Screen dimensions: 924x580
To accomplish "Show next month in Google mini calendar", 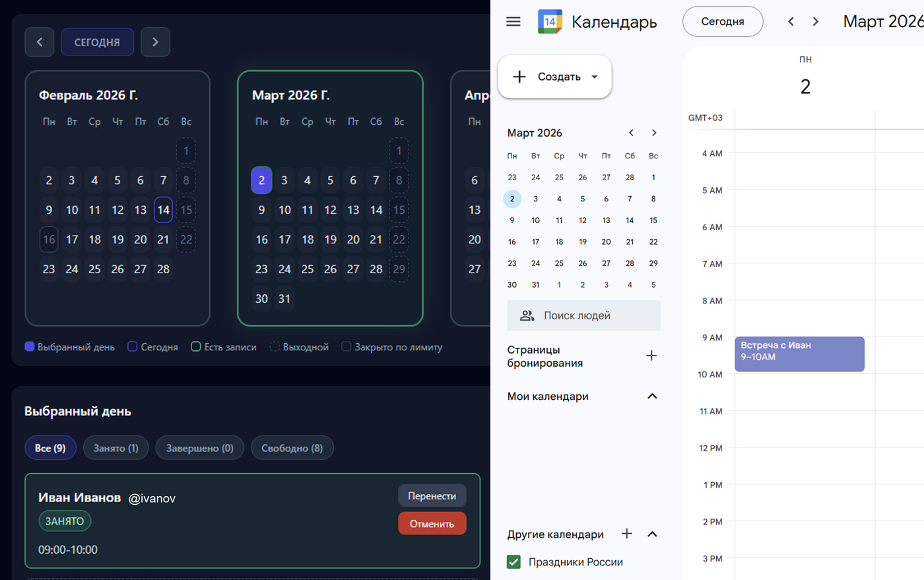I will (654, 133).
